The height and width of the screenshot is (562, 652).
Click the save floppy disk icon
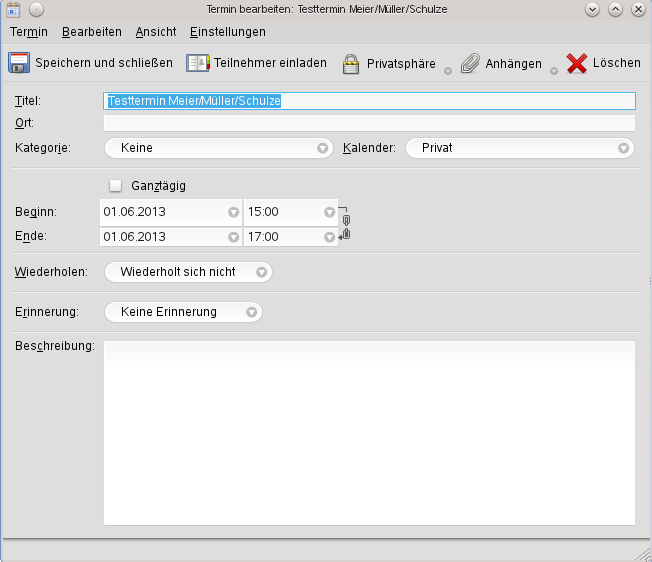(19, 63)
